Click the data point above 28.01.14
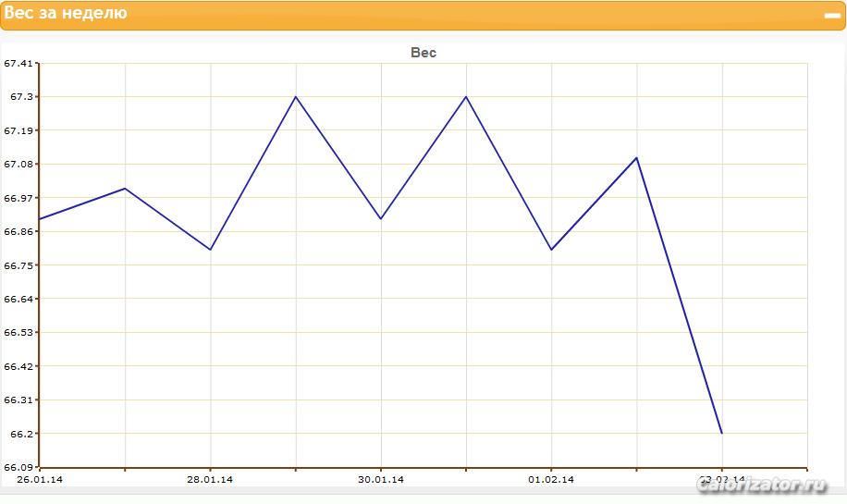Viewport: 847px width, 504px height. tap(210, 250)
